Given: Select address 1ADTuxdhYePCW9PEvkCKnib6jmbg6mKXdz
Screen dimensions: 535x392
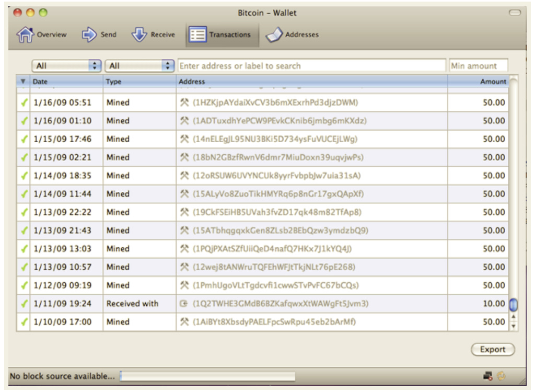Looking at the screenshot, I should click(280, 121).
